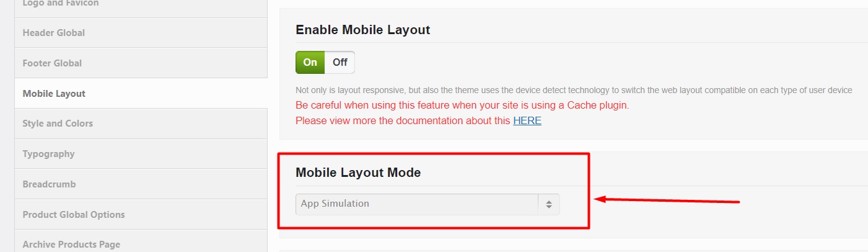Click the red Cache plugin warning text
This screenshot has width=868, height=252.
pyautogui.click(x=462, y=105)
